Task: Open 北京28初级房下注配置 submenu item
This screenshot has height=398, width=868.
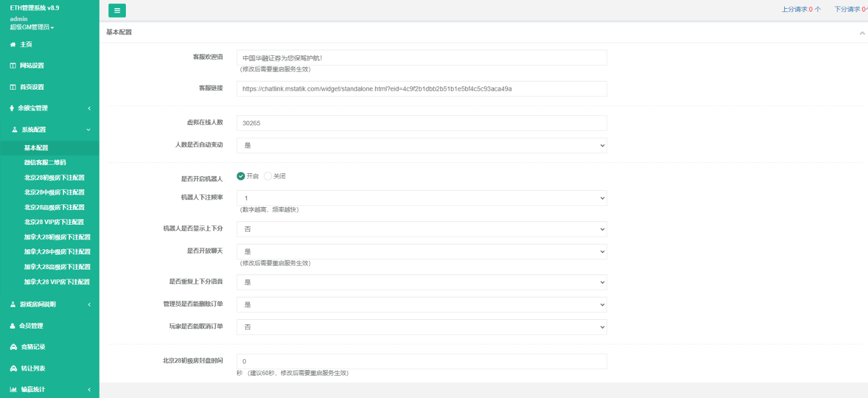Action: 54,178
